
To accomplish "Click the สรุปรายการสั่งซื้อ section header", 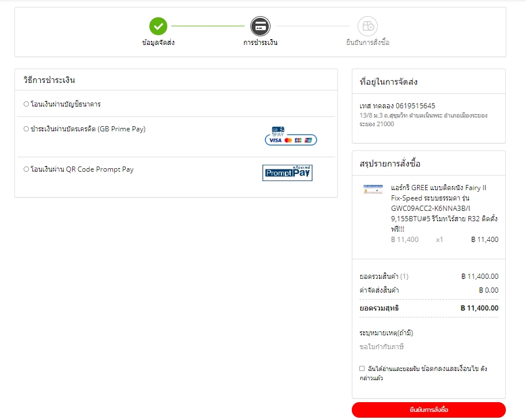I will (390, 164).
